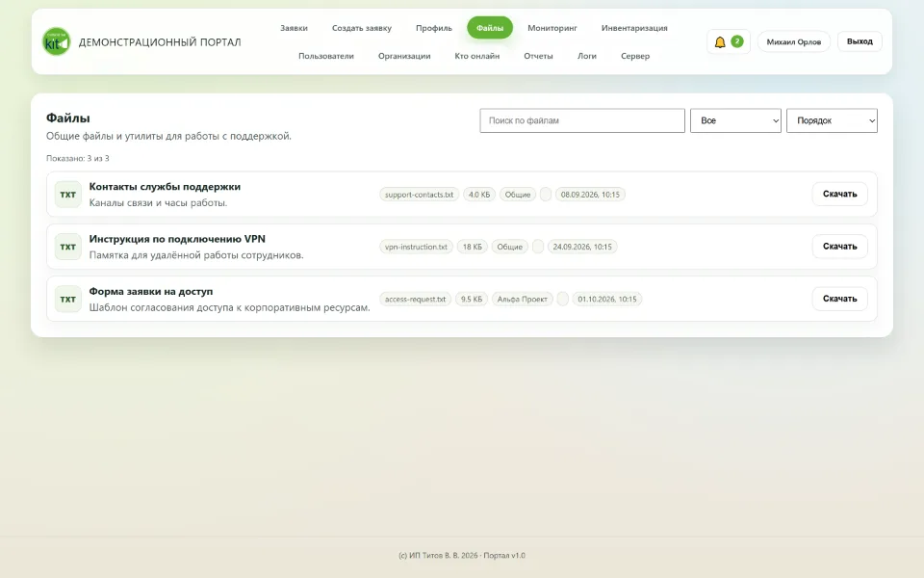Click the footer ИП Титов В. В. 2026 text

(461, 556)
